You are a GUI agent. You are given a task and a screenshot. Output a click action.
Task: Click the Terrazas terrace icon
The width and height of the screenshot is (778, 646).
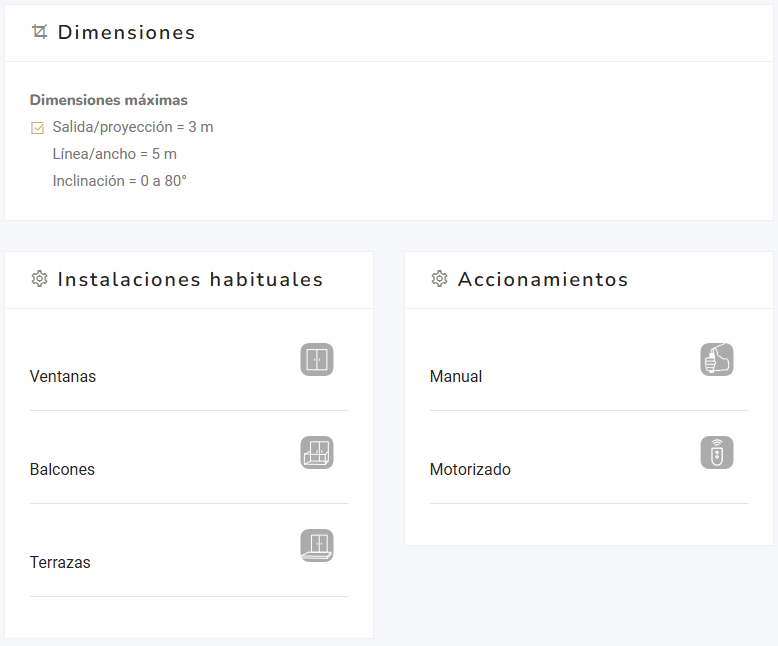coord(317,546)
